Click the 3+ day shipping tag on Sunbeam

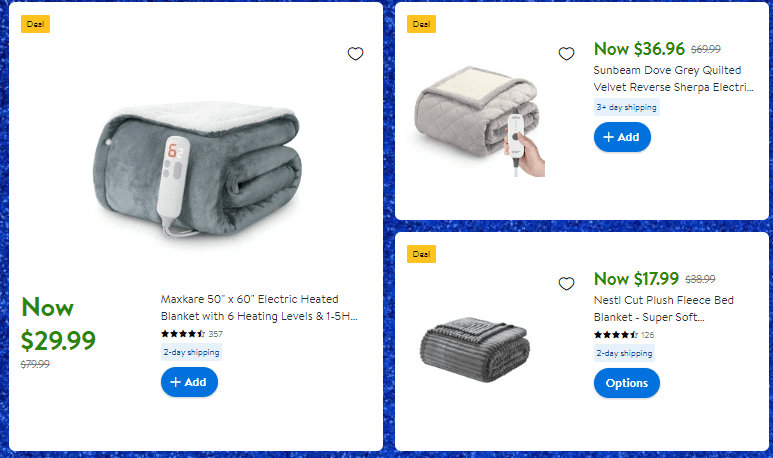point(627,107)
